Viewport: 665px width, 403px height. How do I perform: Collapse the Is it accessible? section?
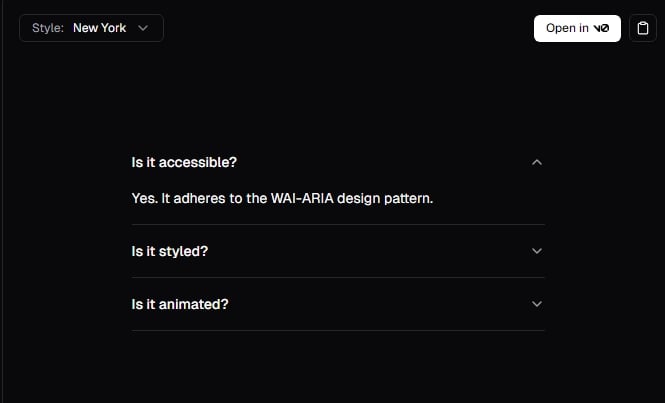(338, 162)
